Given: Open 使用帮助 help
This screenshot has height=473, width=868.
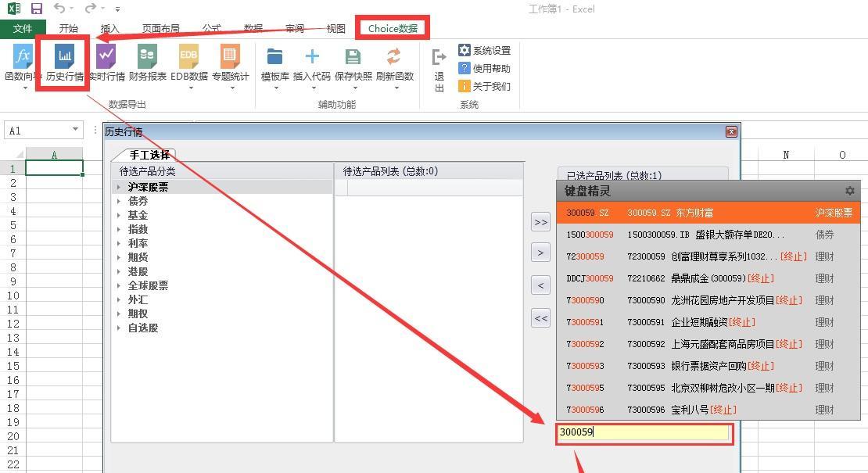Looking at the screenshot, I should click(484, 68).
